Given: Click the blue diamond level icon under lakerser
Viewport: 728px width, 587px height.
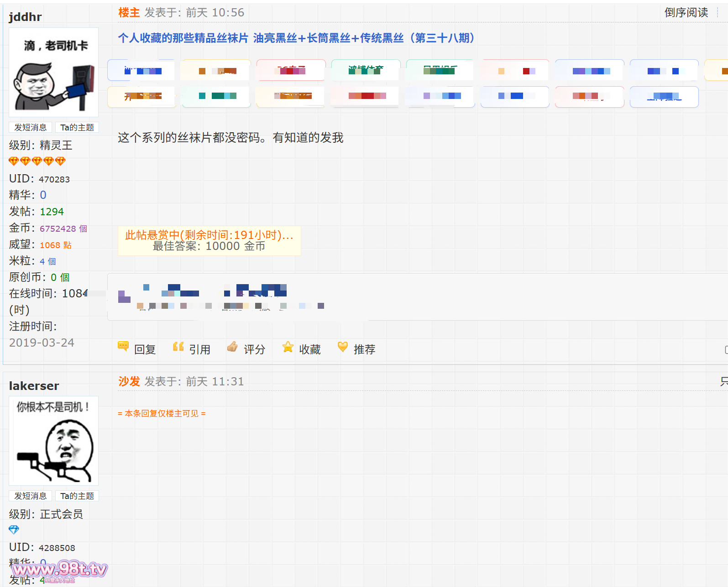Looking at the screenshot, I should pyautogui.click(x=14, y=530).
